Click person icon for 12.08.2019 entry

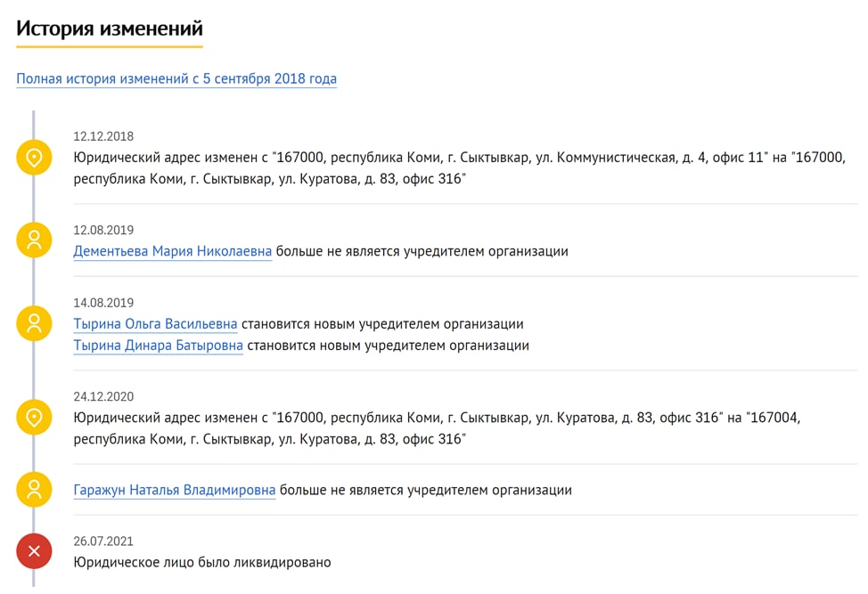(x=34, y=240)
